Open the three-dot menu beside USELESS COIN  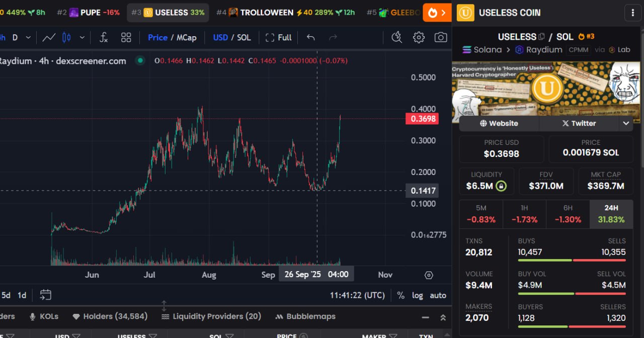631,13
